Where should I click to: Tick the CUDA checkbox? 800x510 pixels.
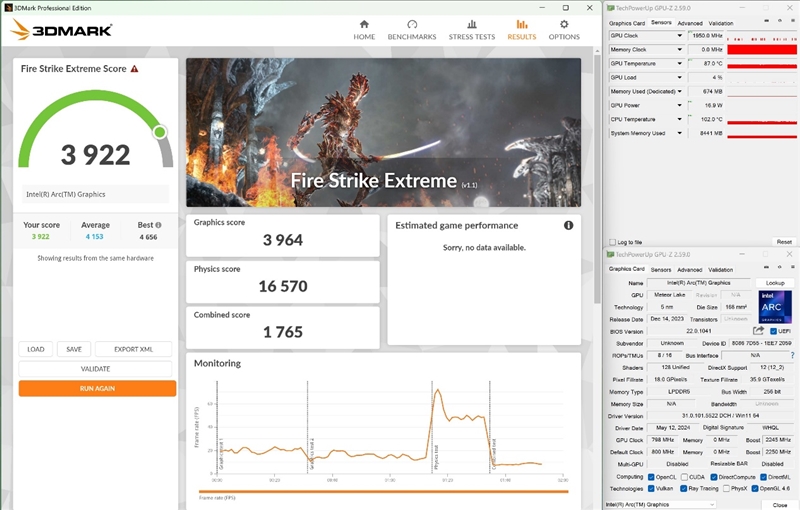click(x=684, y=477)
